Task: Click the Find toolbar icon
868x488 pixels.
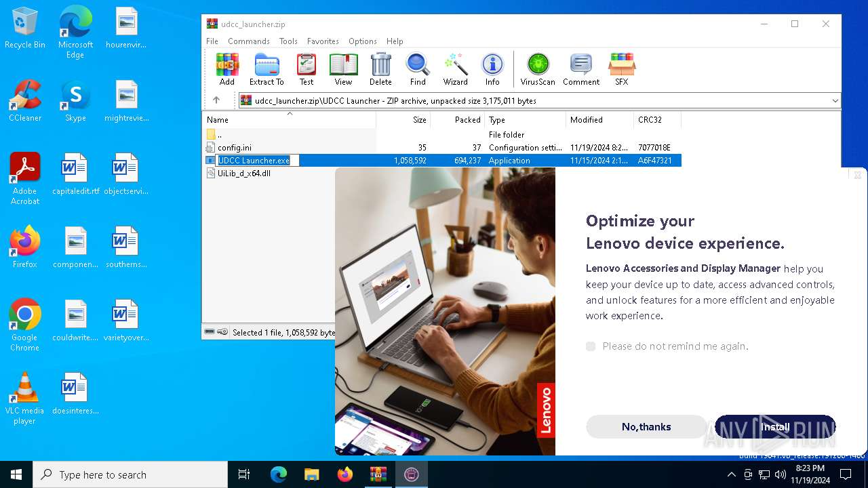Action: [418, 69]
